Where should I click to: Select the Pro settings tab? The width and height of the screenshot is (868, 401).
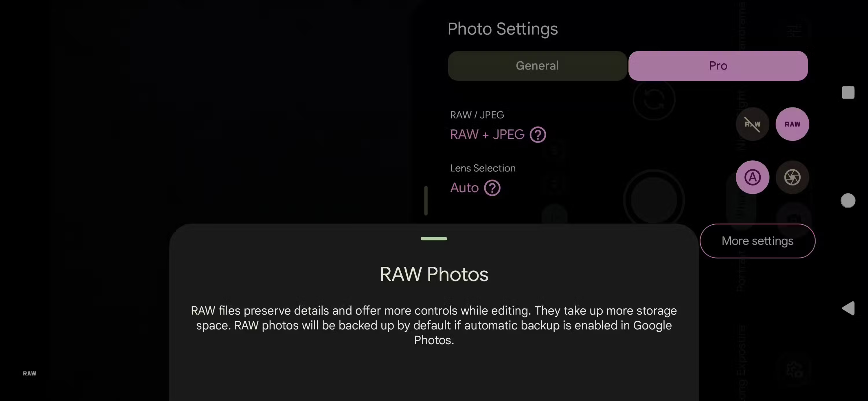(718, 66)
